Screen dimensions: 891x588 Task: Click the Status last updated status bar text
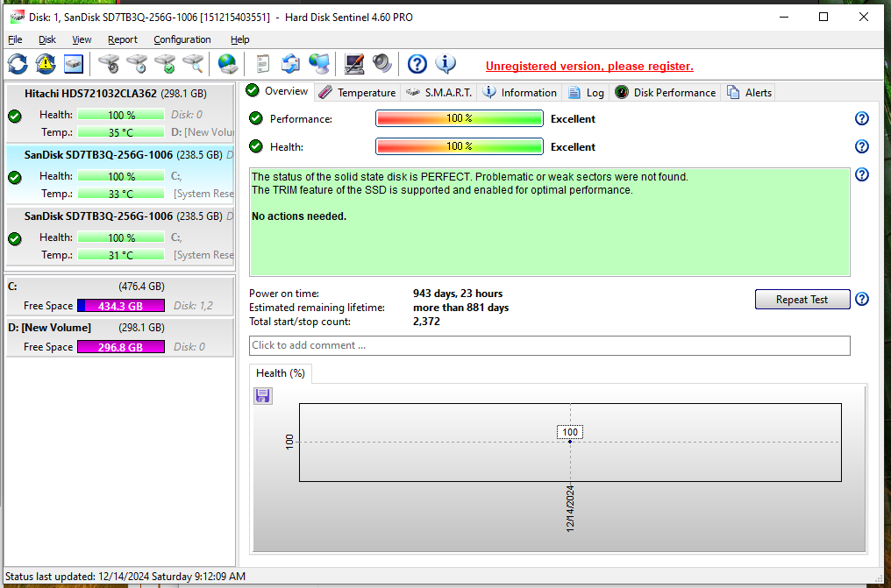click(x=125, y=576)
